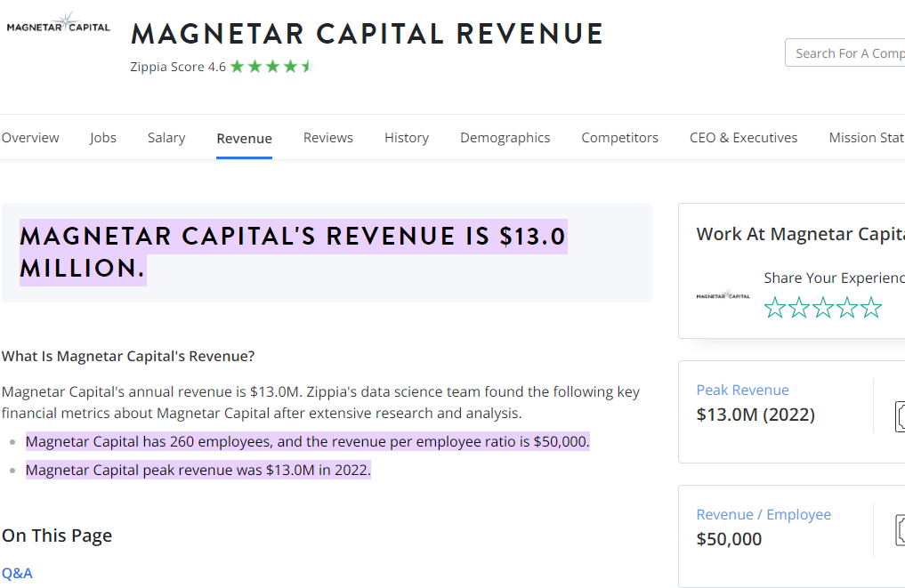Select the Revenue tab

click(x=244, y=139)
